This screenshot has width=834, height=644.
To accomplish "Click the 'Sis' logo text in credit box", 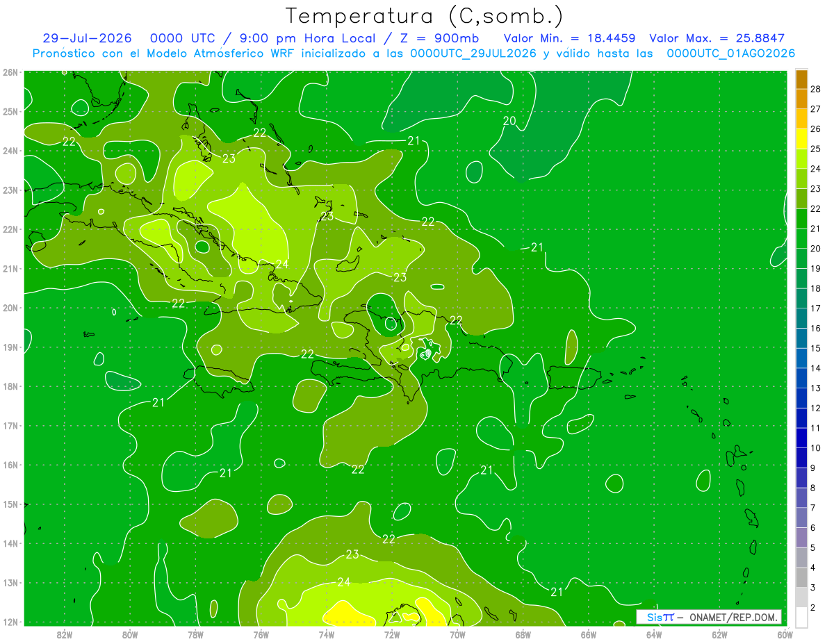I will [654, 617].
